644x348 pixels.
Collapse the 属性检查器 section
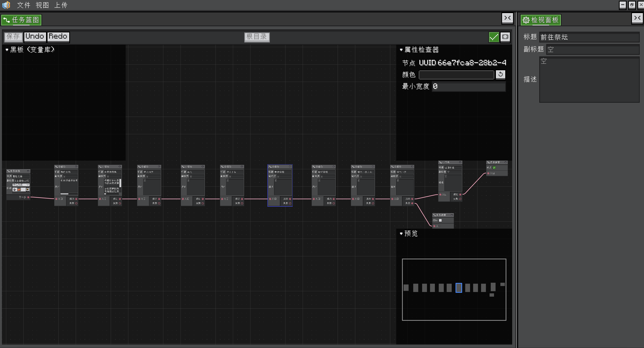401,50
